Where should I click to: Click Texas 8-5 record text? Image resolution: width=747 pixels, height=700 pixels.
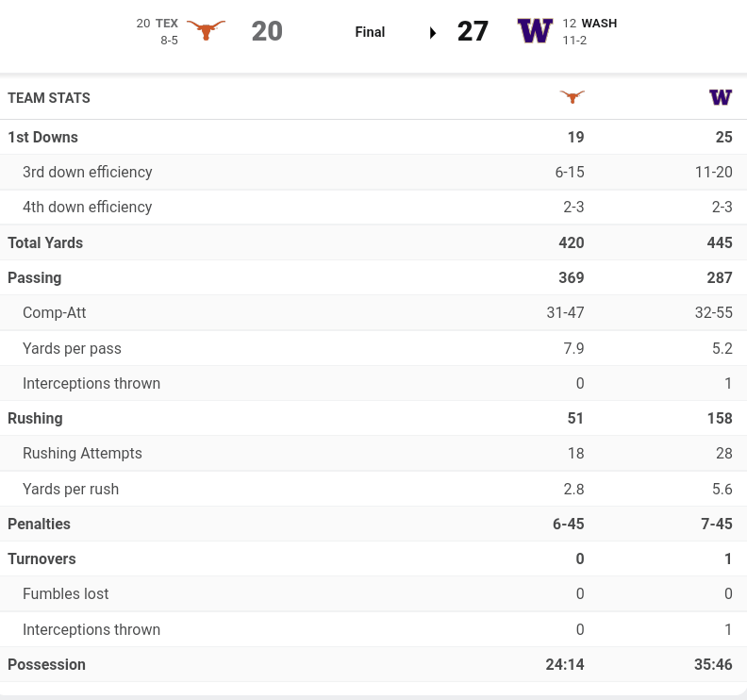pyautogui.click(x=169, y=41)
